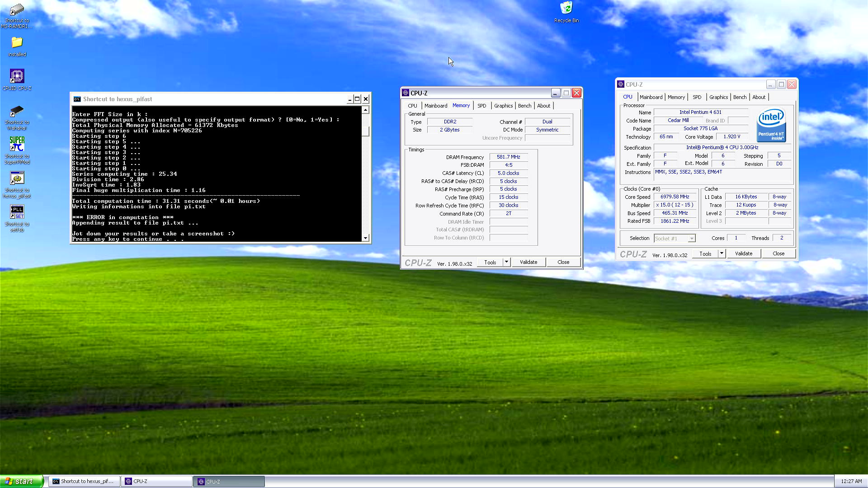Open Mainboard tab in Memory CPU-Z window
Image resolution: width=868 pixels, height=488 pixels.
(x=436, y=106)
